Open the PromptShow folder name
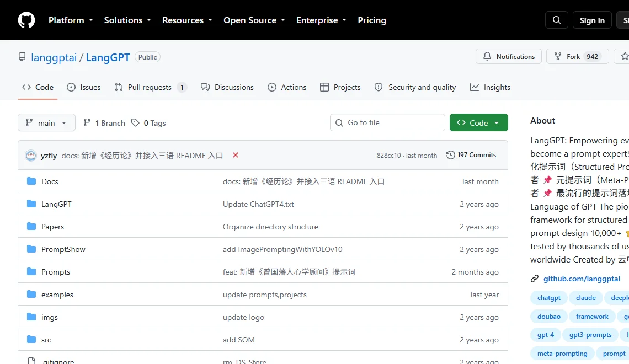 [63, 249]
